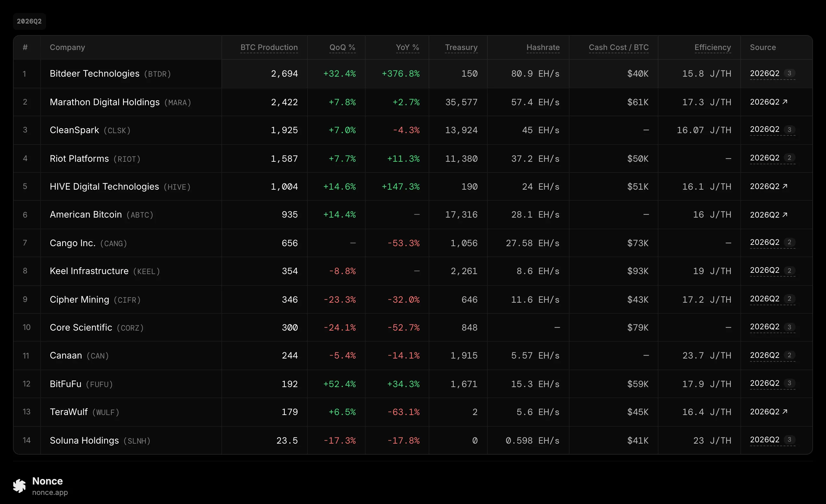Screen dimensions: 826x504
Task: Click source count badge for Bitdeer Technologies
Action: tap(789, 73)
